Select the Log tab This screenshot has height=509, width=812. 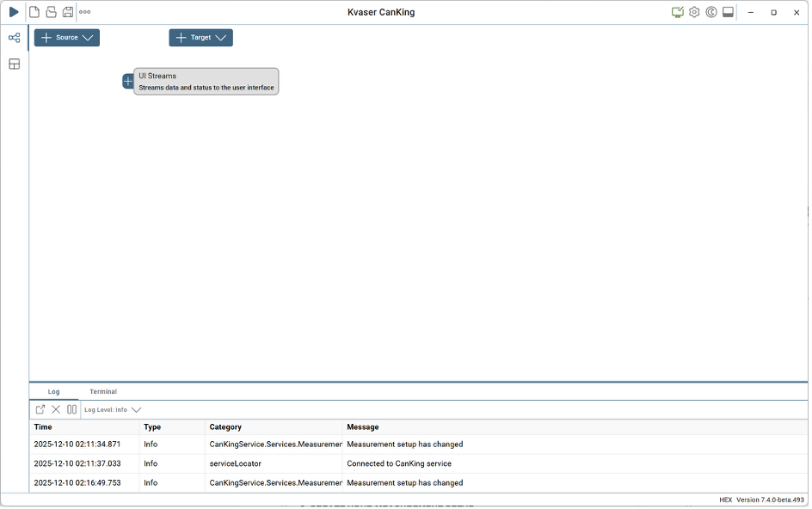[54, 392]
